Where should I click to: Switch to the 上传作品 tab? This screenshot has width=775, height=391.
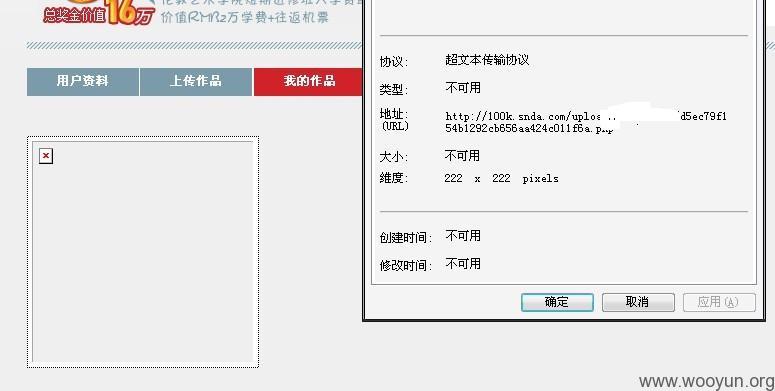pyautogui.click(x=196, y=82)
